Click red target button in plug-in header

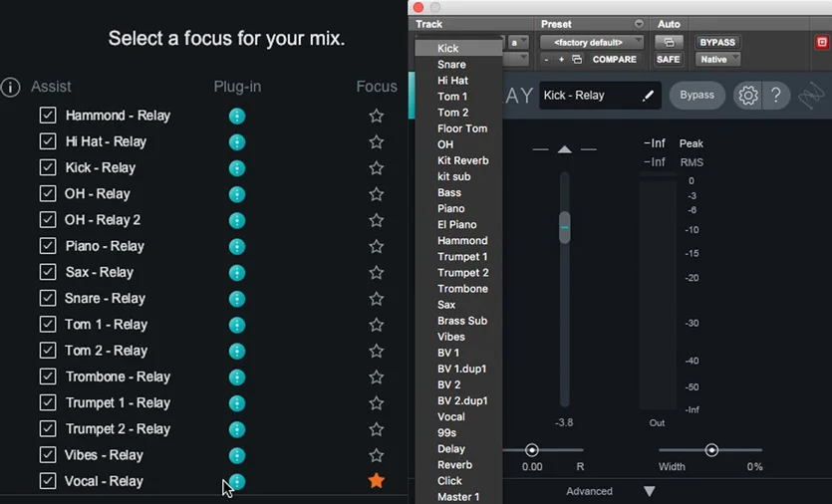point(821,43)
